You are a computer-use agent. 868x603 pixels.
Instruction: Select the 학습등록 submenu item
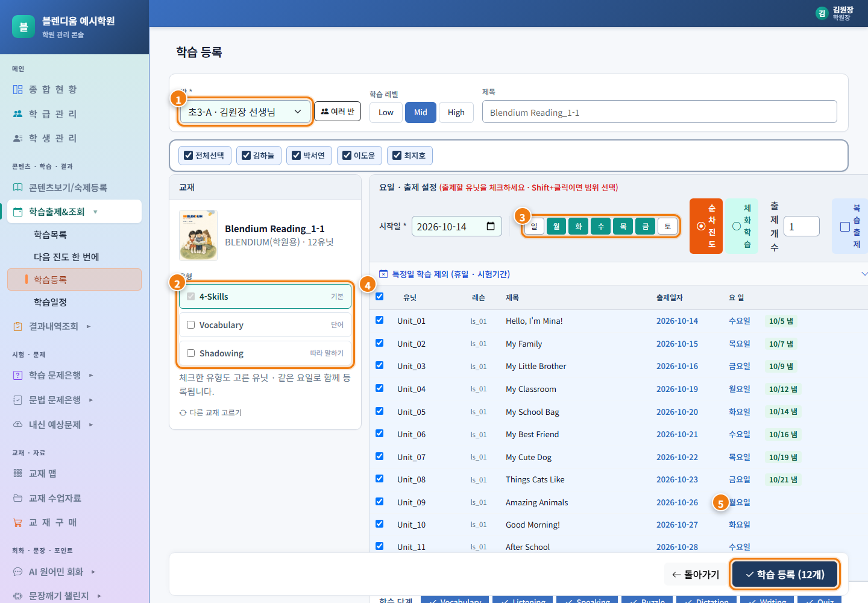75,280
